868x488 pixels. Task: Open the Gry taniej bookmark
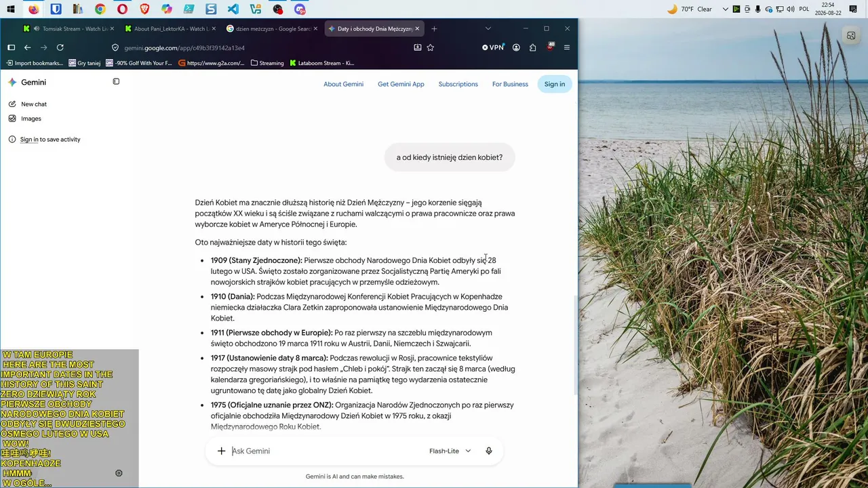pos(85,63)
